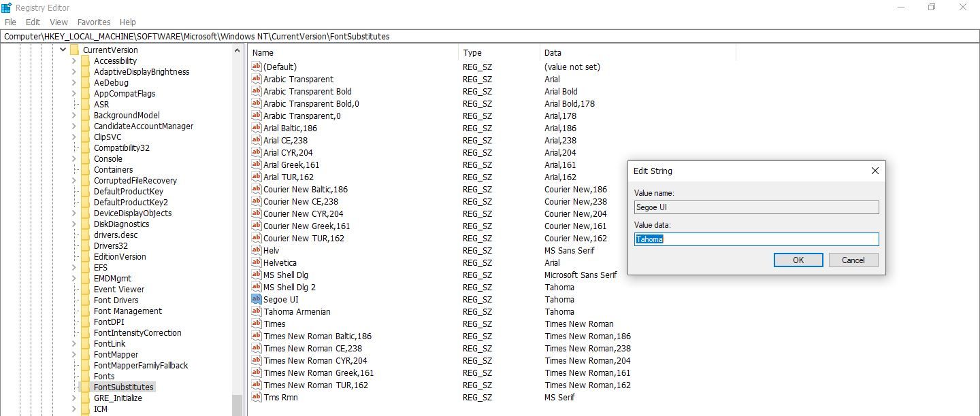Click the string icon beside Arial CE,238
Viewport: 980px width, 416px height.
click(x=257, y=140)
